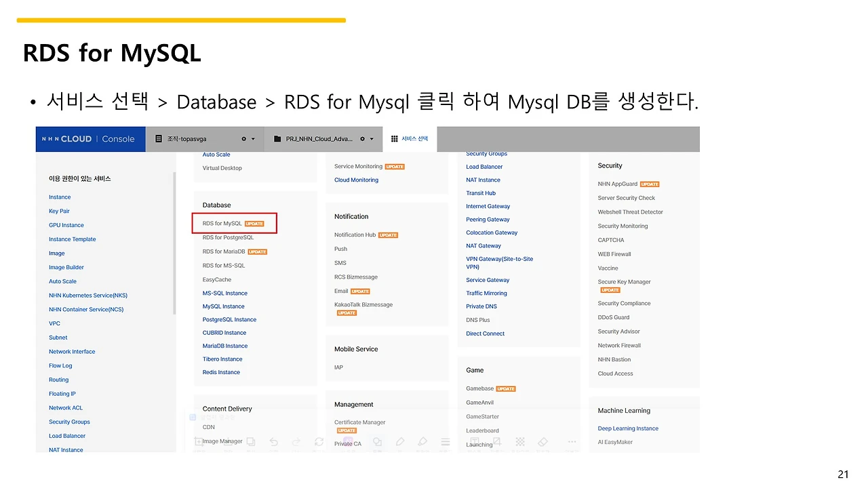Open VPC in left sidebar
868x488 pixels.
coord(54,324)
